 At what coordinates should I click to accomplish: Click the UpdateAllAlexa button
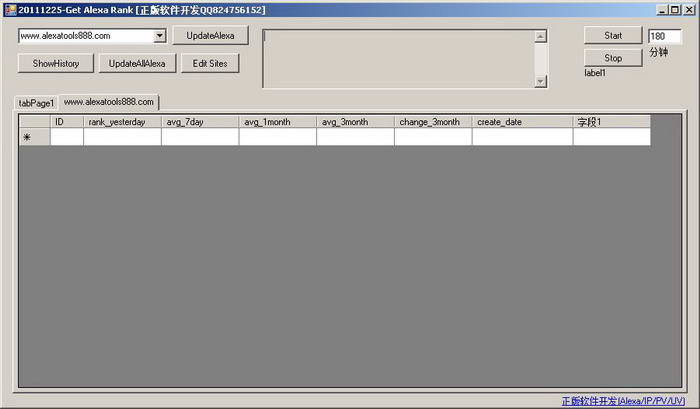(x=137, y=63)
